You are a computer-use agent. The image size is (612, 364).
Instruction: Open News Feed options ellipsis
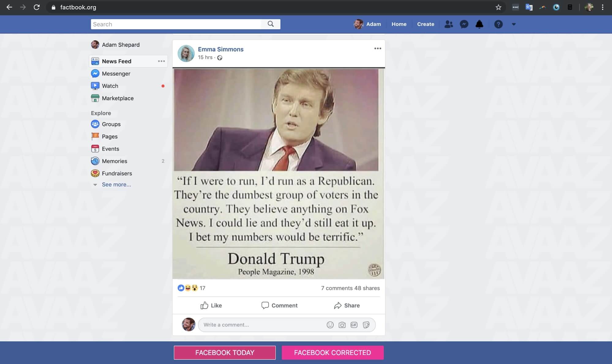tap(161, 61)
